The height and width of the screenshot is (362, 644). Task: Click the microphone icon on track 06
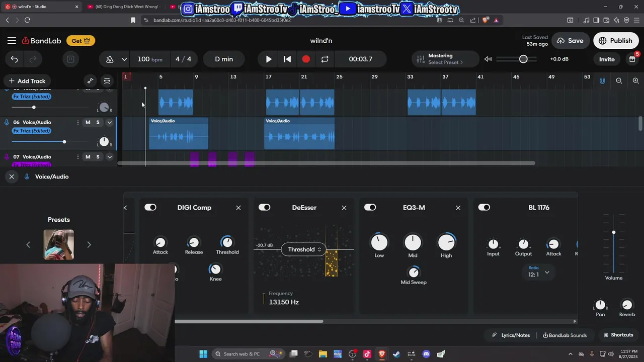click(7, 122)
